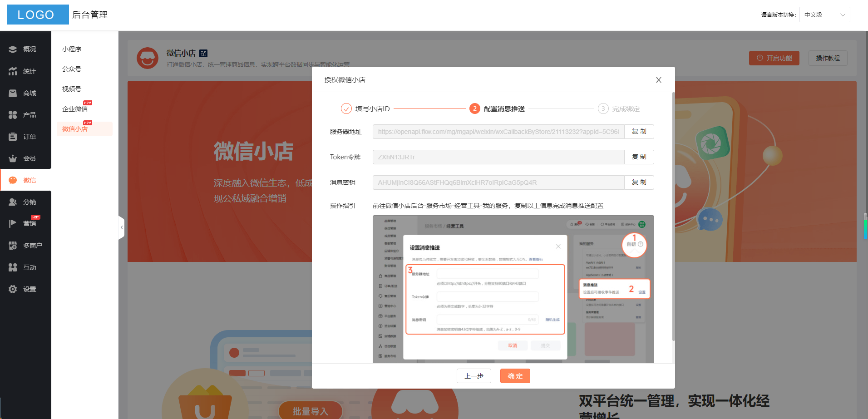Click the 消息密钥 value field

click(498, 182)
